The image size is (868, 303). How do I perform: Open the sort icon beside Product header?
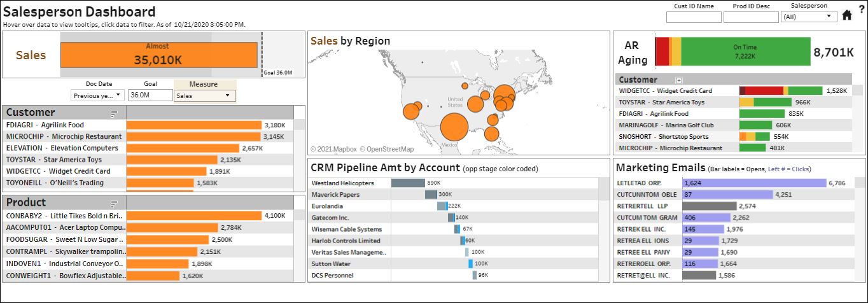tap(115, 204)
